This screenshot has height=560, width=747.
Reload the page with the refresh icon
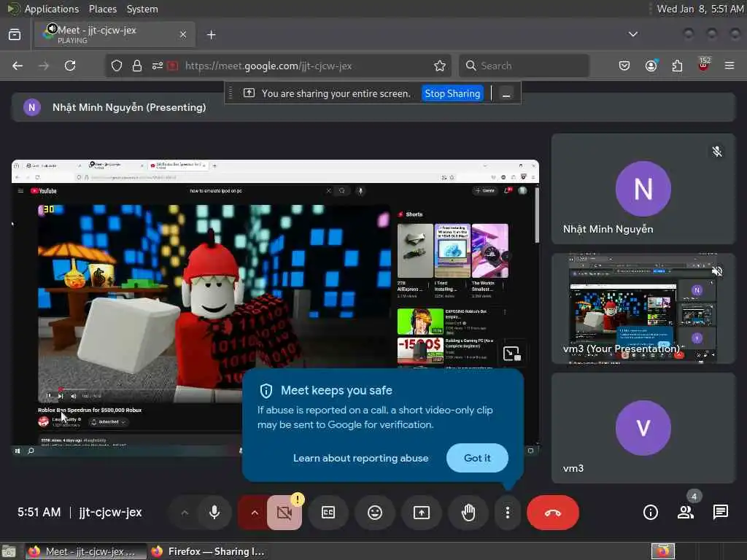70,66
